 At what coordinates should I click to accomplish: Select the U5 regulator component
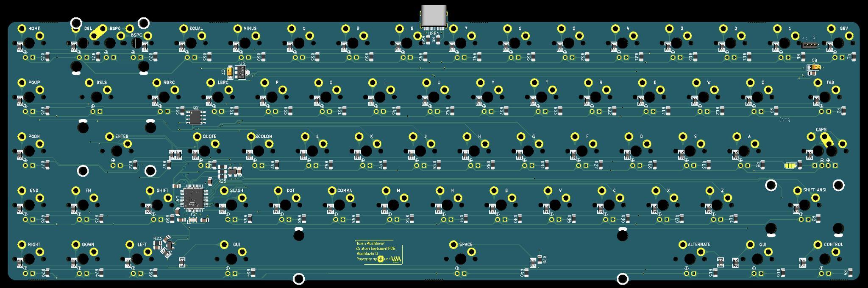coord(242,73)
